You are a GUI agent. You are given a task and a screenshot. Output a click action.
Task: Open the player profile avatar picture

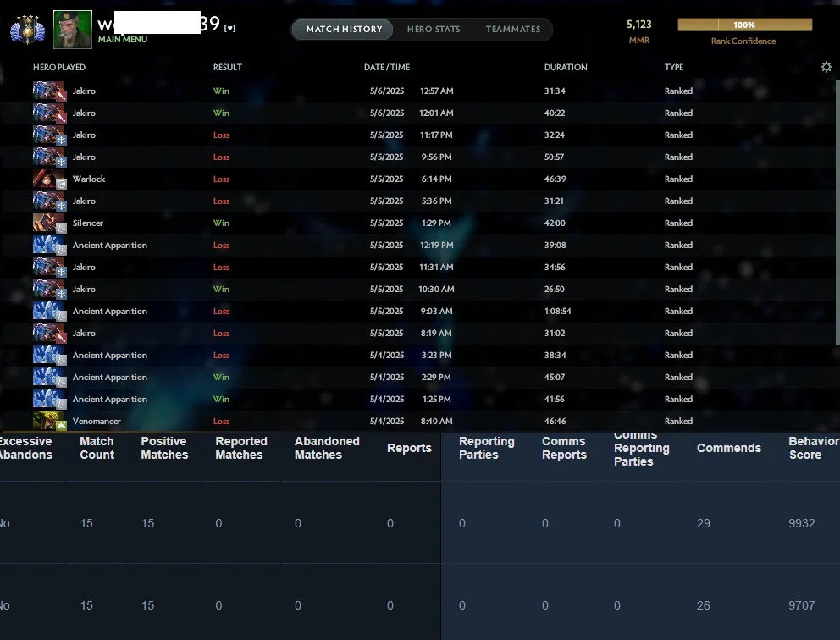click(73, 30)
